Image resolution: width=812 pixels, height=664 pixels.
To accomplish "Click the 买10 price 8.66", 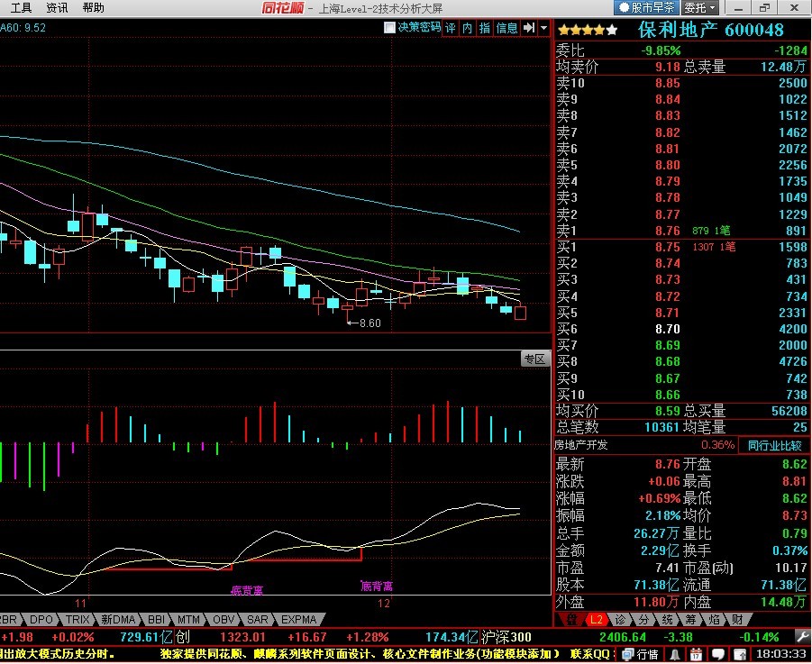I will [668, 395].
